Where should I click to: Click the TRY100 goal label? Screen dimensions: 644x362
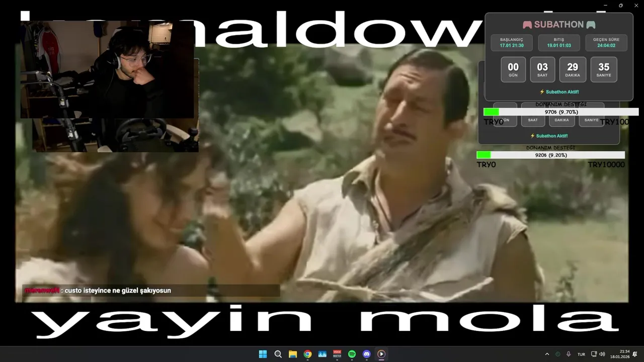tap(614, 122)
